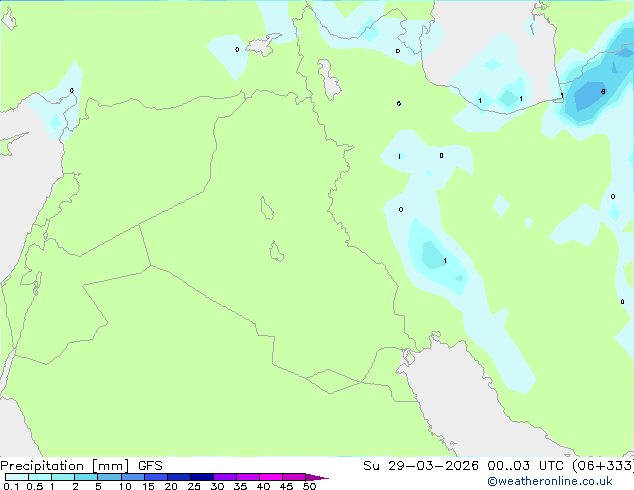Click the 5–10 mm legend color box

(110, 477)
